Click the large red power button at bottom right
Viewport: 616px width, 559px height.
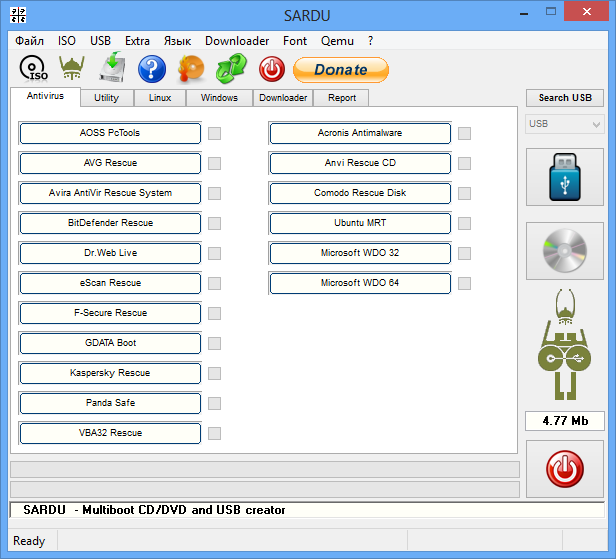[565, 469]
